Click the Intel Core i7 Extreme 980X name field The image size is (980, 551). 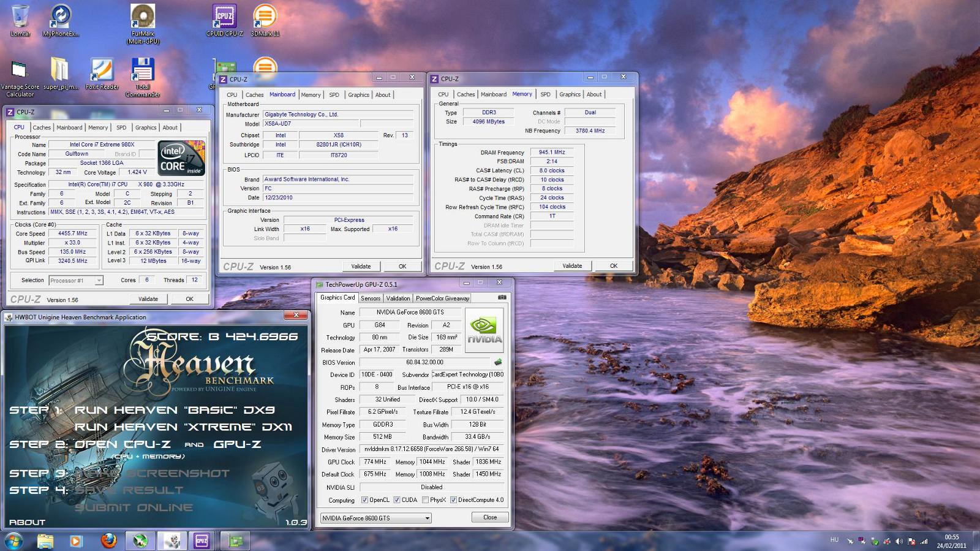coord(102,145)
